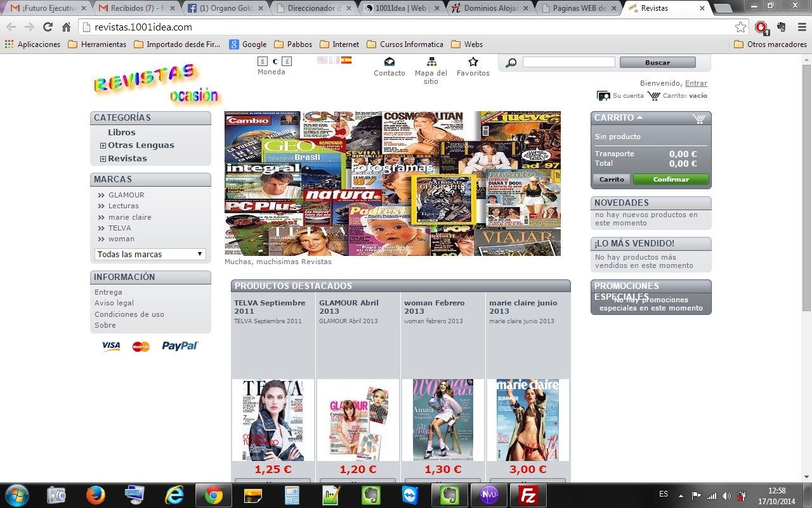Switch site language with the Spanish flag
This screenshot has height=508, width=812.
(346, 60)
